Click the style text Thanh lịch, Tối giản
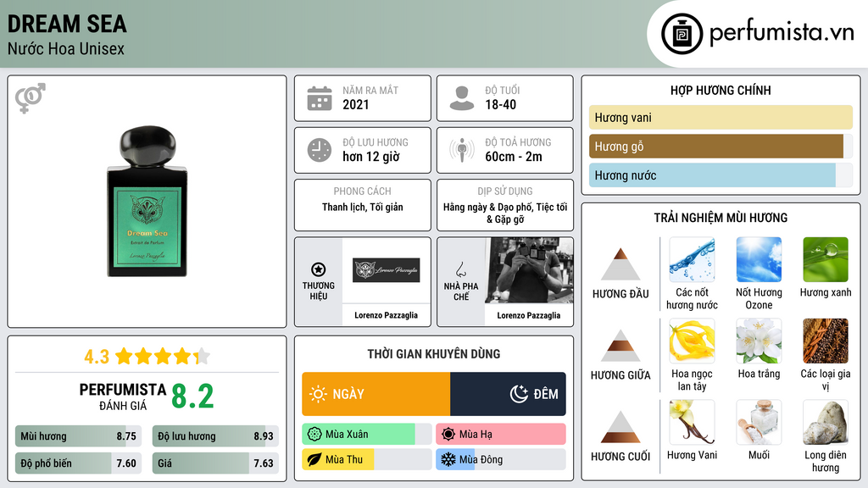The width and height of the screenshot is (868, 488). click(x=363, y=208)
